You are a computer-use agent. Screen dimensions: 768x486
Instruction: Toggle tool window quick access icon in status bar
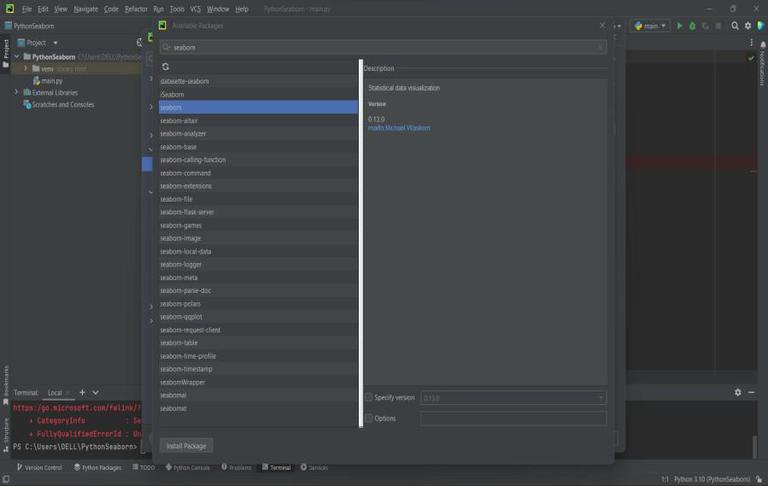point(6,479)
